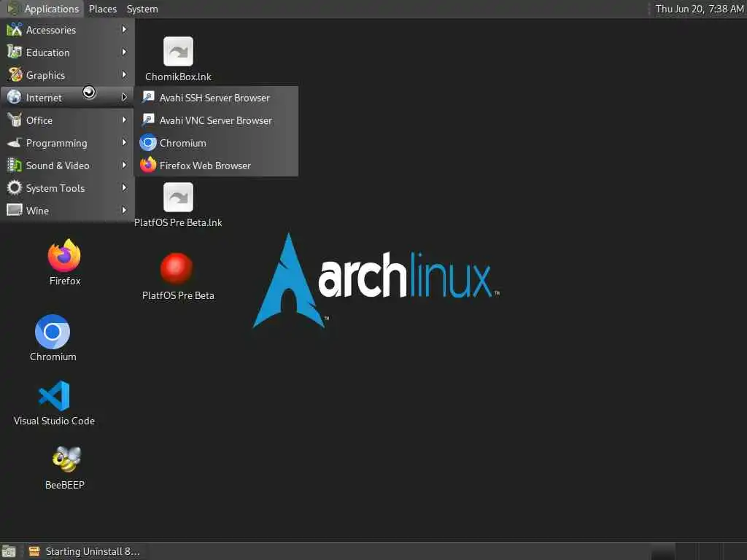The width and height of the screenshot is (747, 560).
Task: Select the Office menu label
Action: click(39, 120)
